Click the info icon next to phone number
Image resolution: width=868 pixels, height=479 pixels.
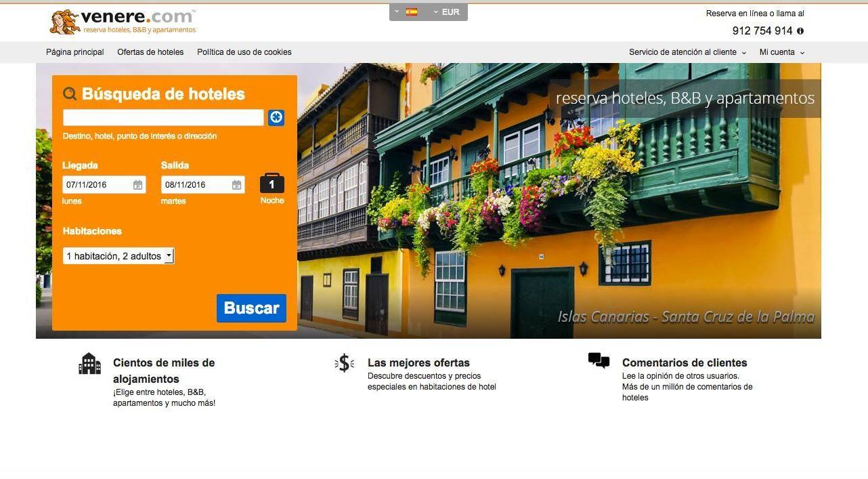[x=800, y=31]
